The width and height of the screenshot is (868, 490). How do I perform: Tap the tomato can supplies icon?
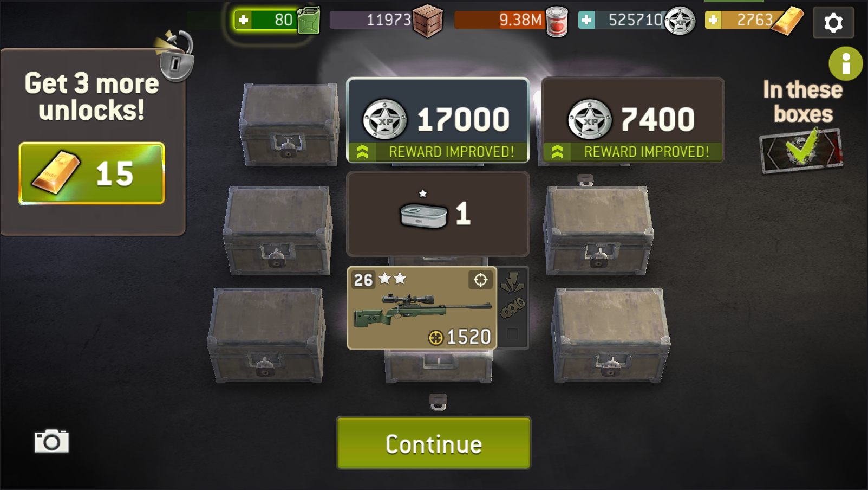557,22
